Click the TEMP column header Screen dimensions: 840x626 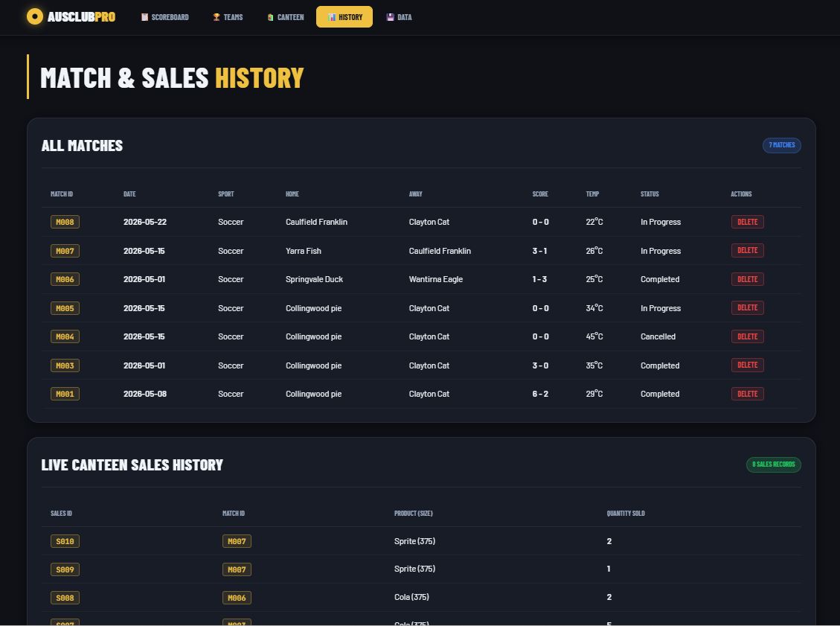[x=592, y=194]
